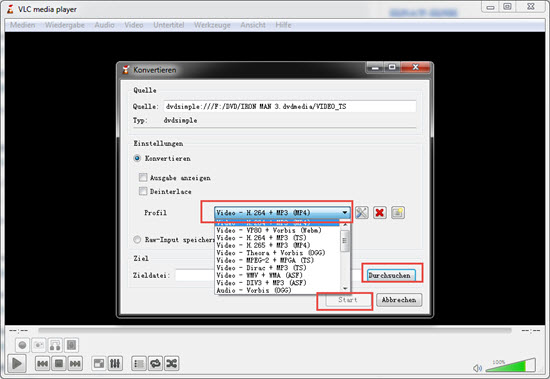
Task: Close the VLC media player window
Action: click(x=531, y=7)
